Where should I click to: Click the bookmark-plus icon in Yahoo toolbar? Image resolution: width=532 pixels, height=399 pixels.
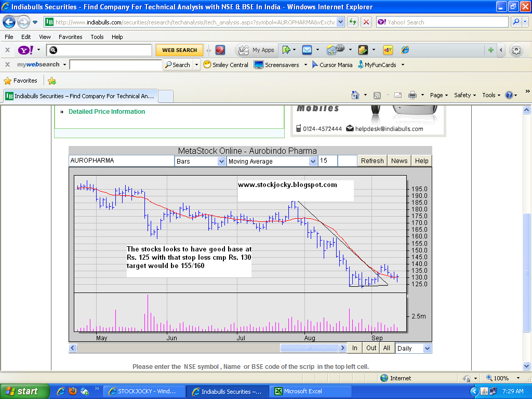tap(286, 50)
